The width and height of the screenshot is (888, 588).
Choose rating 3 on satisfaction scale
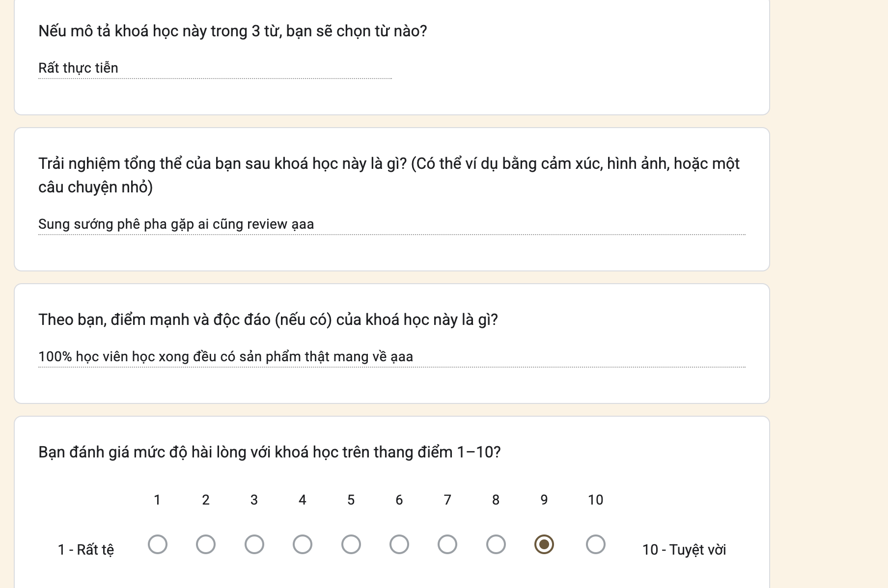pyautogui.click(x=254, y=544)
